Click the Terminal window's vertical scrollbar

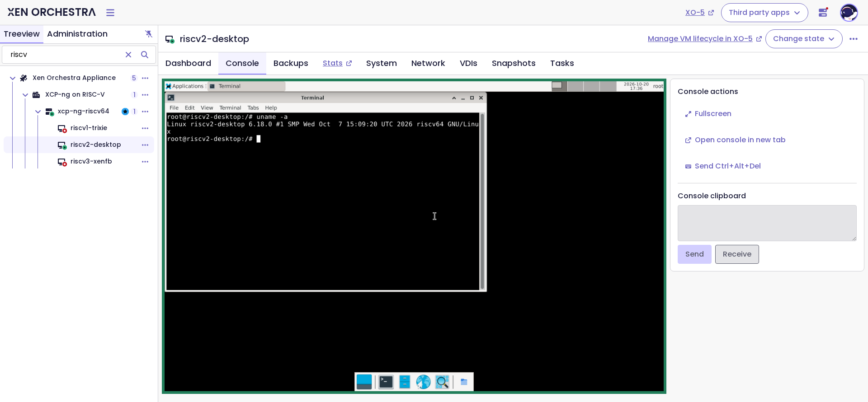click(482, 201)
